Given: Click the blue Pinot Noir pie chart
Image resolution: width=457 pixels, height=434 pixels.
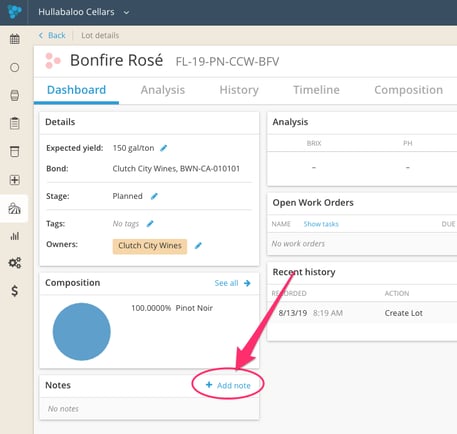Looking at the screenshot, I should pyautogui.click(x=82, y=331).
